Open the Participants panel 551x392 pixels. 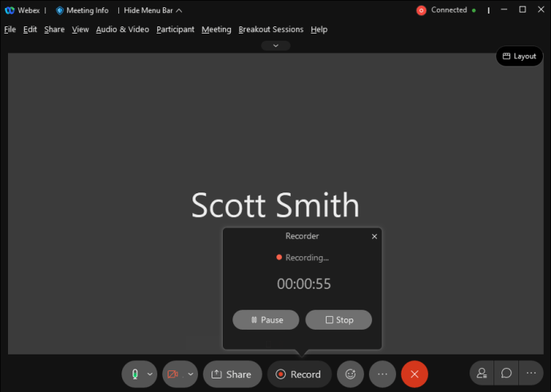482,374
